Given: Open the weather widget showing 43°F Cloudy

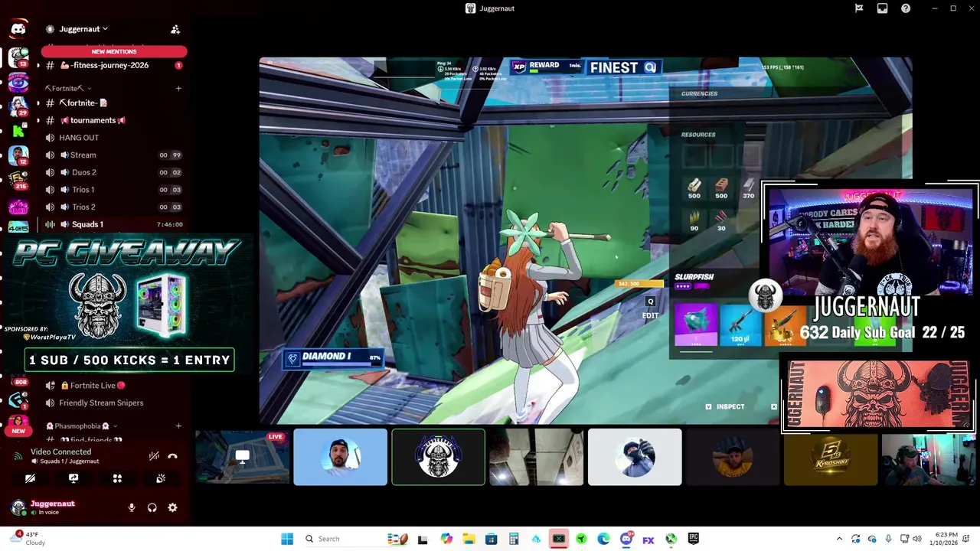Looking at the screenshot, I should pyautogui.click(x=27, y=539).
